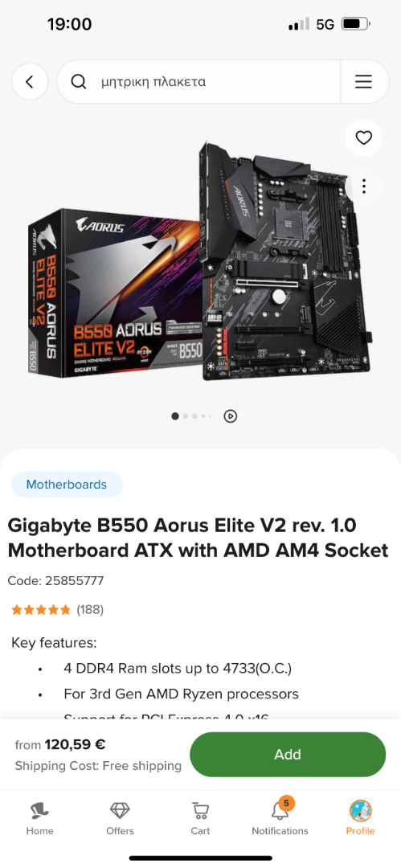Open the Cart tab
Screen dimensions: 401x868
pyautogui.click(x=200, y=818)
